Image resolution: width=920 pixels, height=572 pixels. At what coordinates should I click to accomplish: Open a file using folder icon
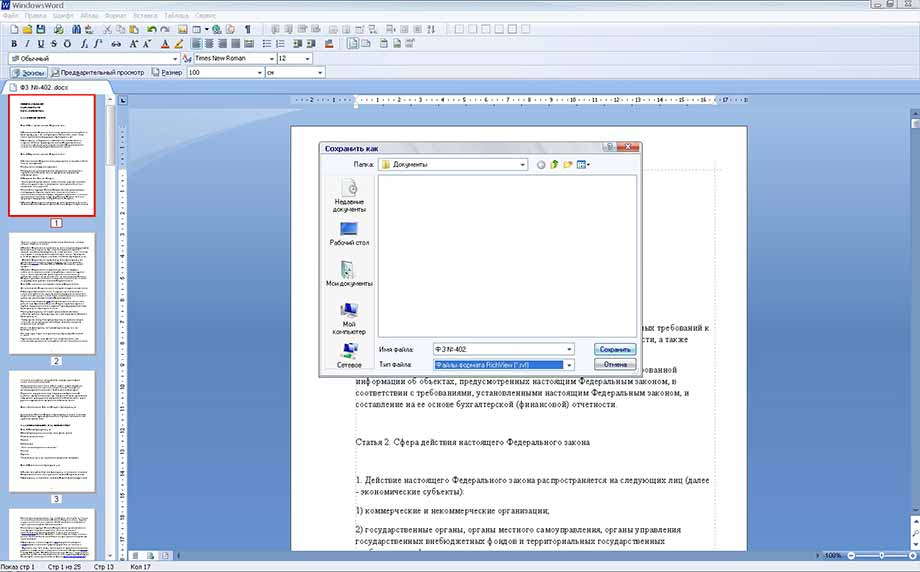coord(27,29)
